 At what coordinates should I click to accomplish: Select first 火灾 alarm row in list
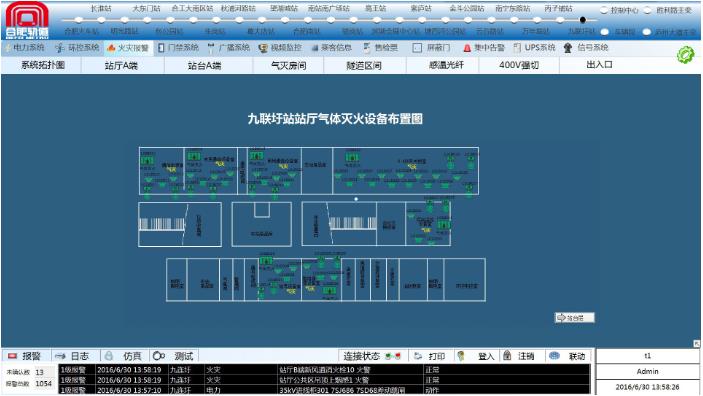pos(325,370)
